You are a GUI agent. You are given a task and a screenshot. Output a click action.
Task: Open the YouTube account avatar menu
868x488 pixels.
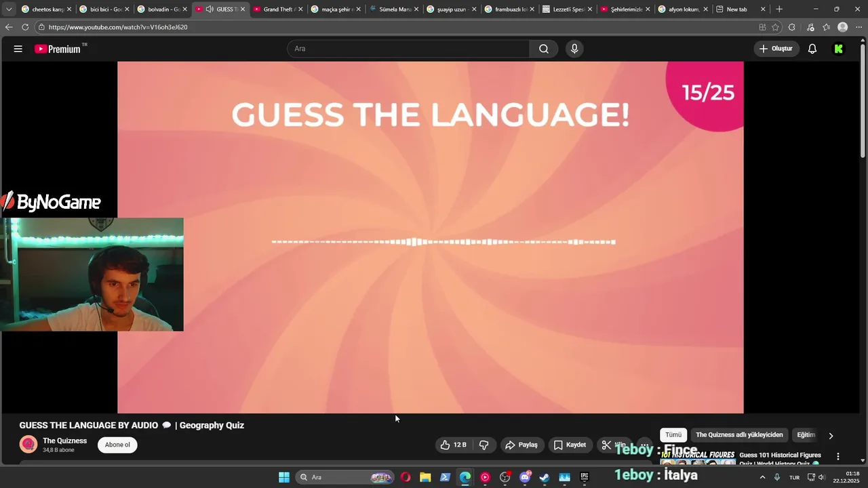839,49
